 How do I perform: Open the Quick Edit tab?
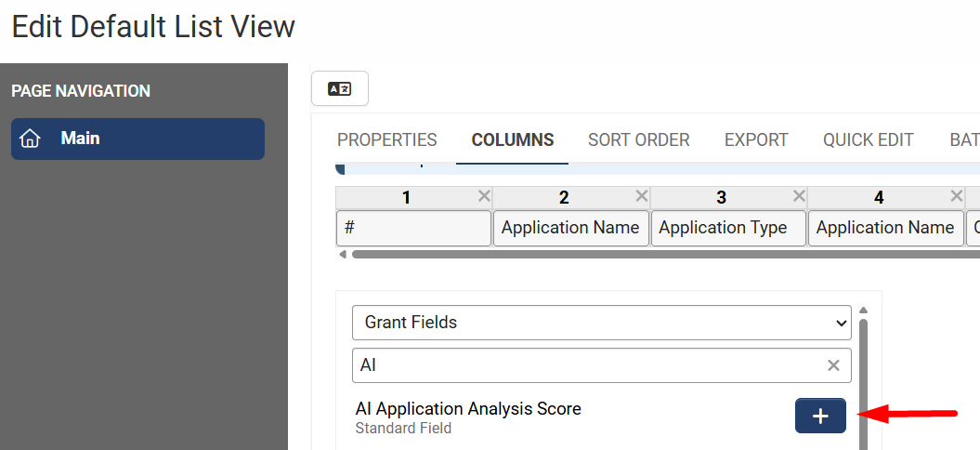pyautogui.click(x=869, y=139)
